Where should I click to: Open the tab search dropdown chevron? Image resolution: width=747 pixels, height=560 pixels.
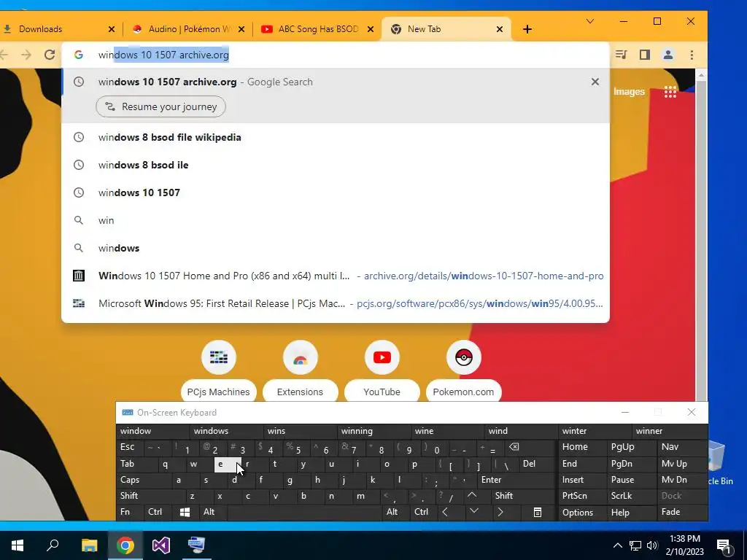pyautogui.click(x=589, y=21)
